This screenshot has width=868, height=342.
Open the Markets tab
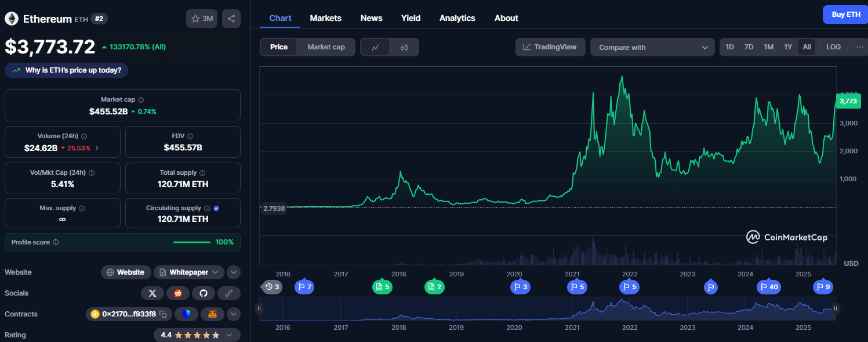326,18
